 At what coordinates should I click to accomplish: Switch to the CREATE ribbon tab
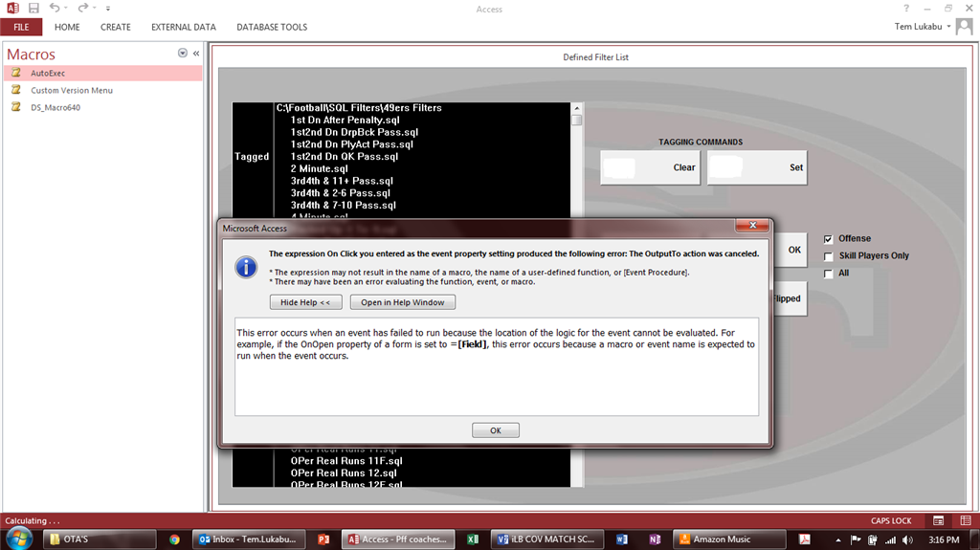[116, 27]
